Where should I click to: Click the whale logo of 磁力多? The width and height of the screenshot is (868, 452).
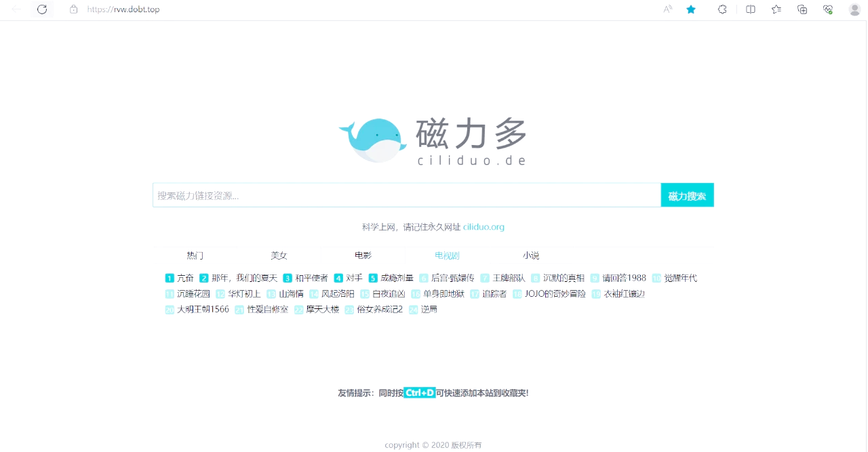(x=372, y=140)
